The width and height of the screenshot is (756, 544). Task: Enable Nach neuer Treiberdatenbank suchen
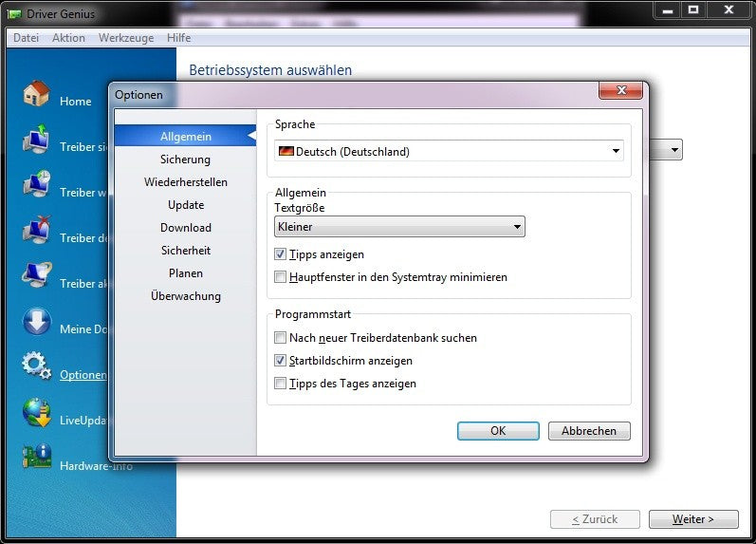pos(280,337)
